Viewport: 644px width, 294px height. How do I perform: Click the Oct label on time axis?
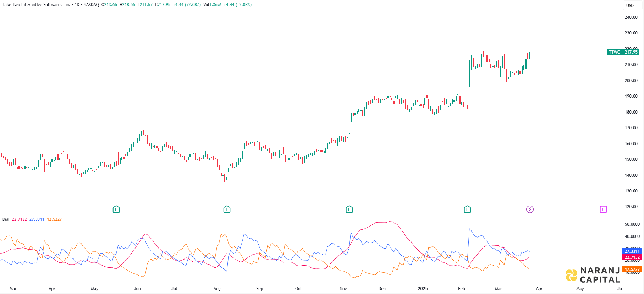click(x=298, y=289)
